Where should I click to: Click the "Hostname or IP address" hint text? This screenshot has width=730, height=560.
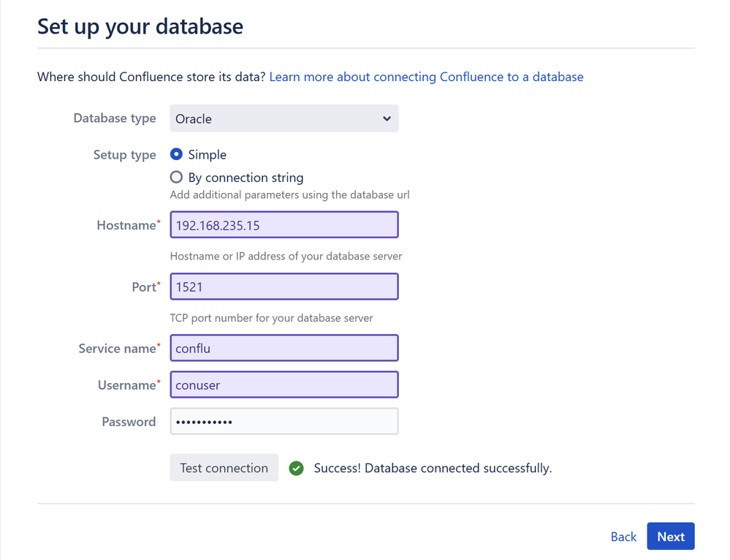(286, 256)
